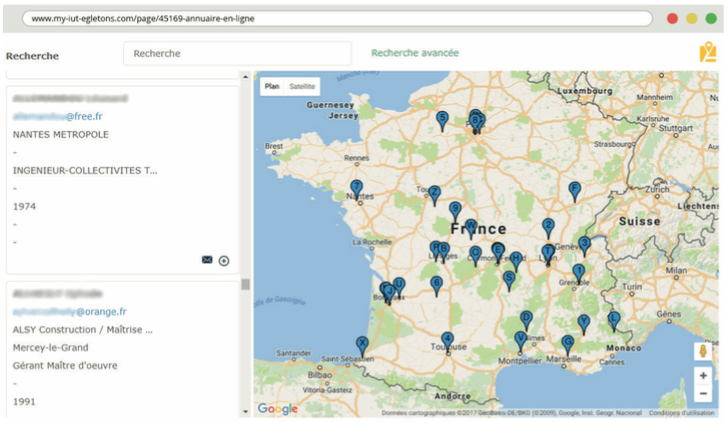The height and width of the screenshot is (423, 728).
Task: Click map pin 4 at Toulouse
Action: click(447, 341)
